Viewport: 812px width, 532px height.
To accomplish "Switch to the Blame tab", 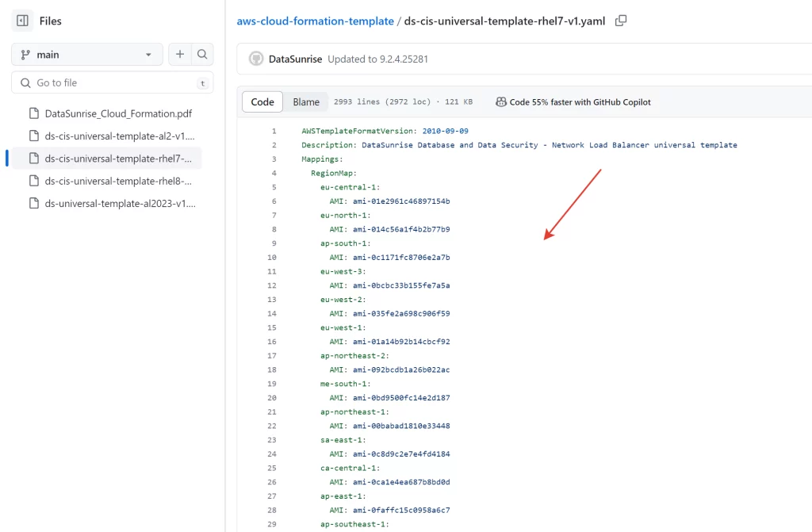I will (x=306, y=102).
